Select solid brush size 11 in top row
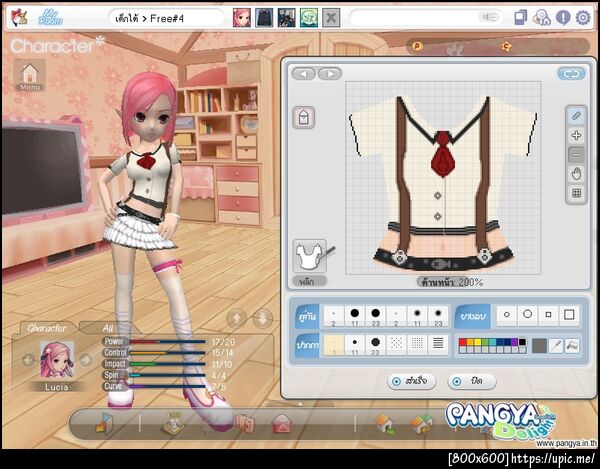Image resolution: width=600 pixels, height=469 pixels. [355, 316]
